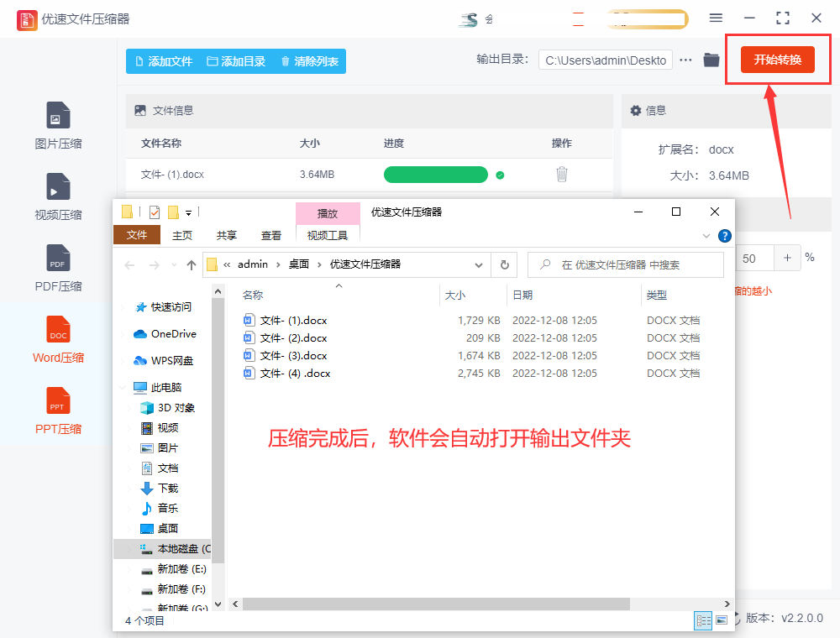Click the green progress bar of 文件- (1).docx

click(435, 175)
